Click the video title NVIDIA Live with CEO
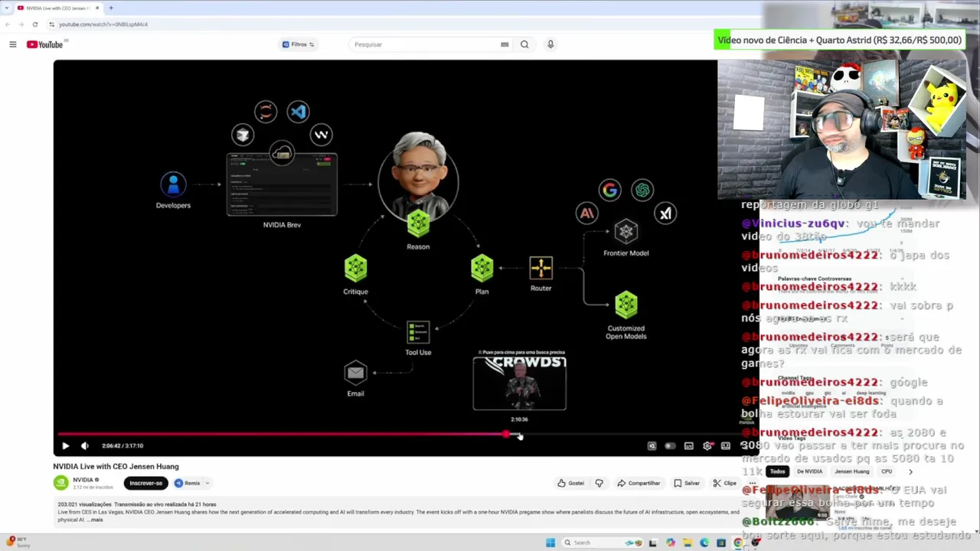 (116, 466)
